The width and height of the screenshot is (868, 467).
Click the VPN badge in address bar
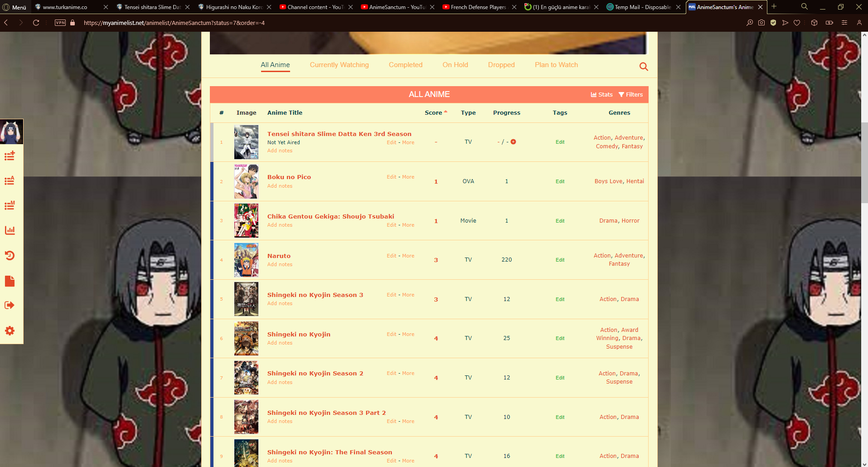coord(60,23)
